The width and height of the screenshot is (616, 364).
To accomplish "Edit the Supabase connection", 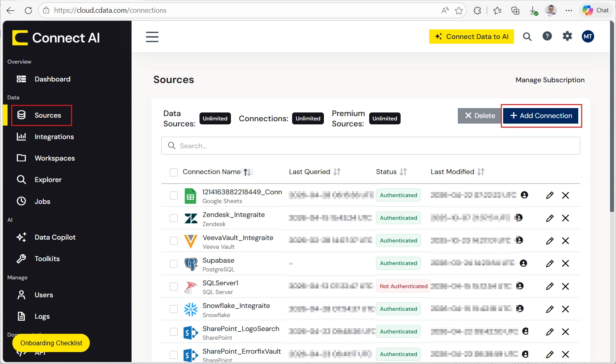I will point(550,263).
